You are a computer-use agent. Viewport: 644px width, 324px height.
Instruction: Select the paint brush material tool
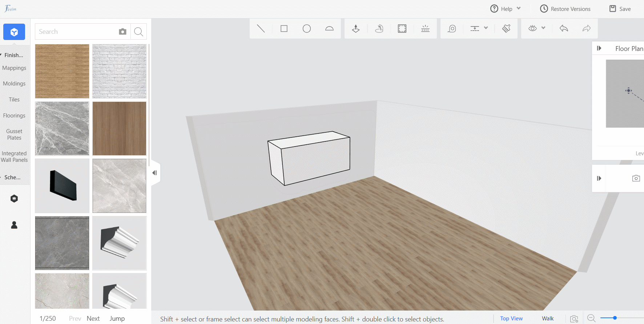click(x=506, y=28)
